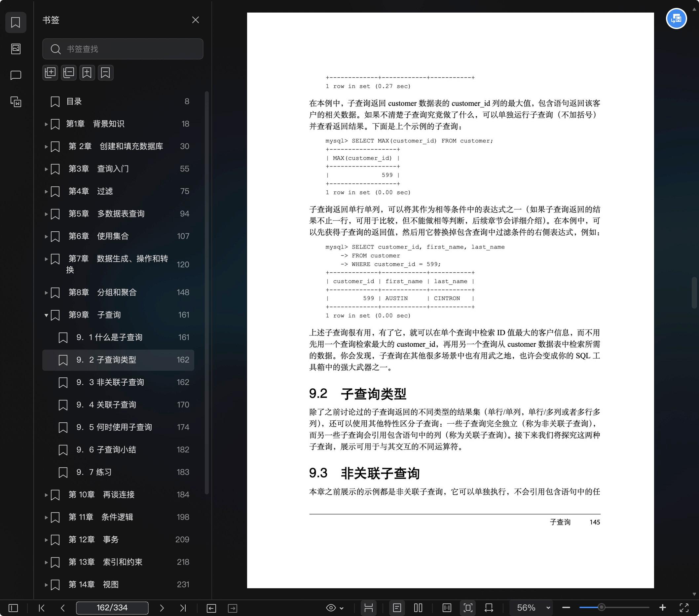Expand 第 12章 事务 chapter
This screenshot has width=699, height=616.
pyautogui.click(x=46, y=540)
